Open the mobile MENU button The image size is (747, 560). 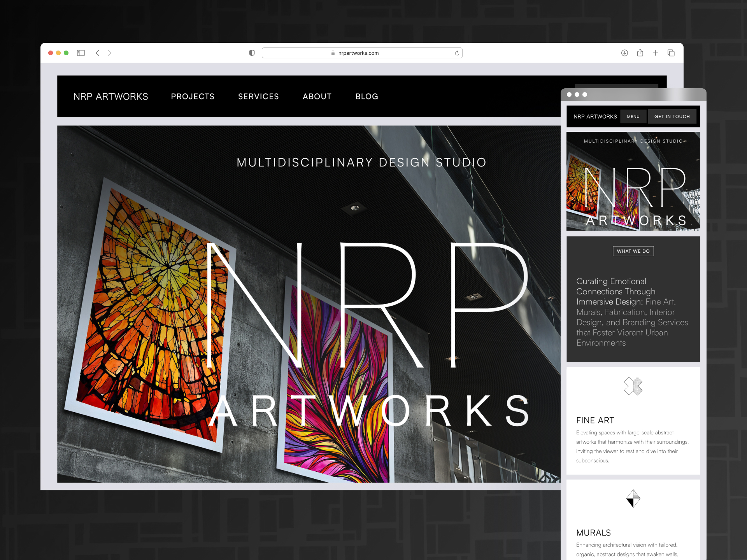click(x=633, y=116)
